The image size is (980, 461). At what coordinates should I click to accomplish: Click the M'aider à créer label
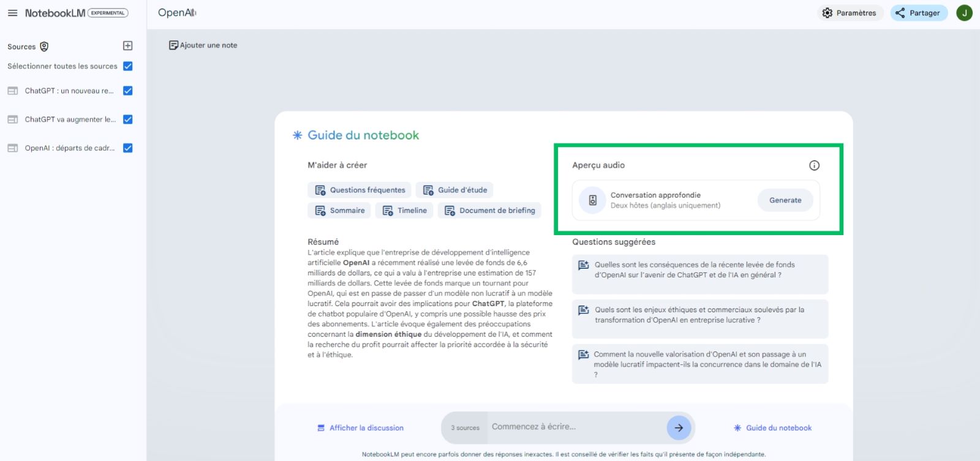pos(337,165)
